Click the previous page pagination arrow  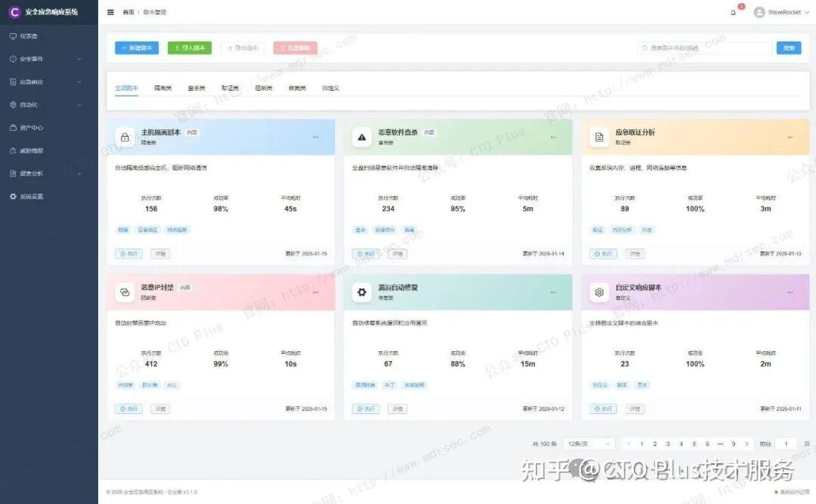pyautogui.click(x=629, y=444)
